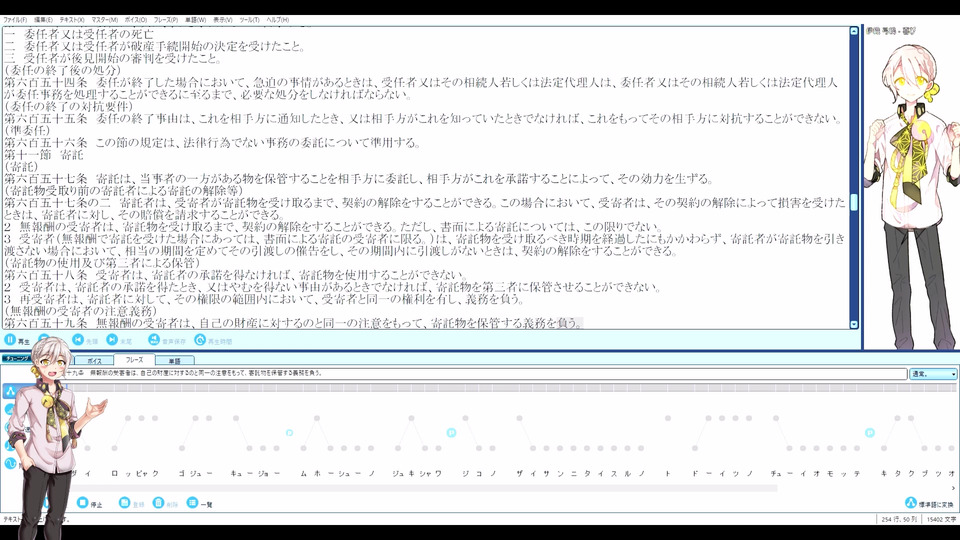960x540 pixels.
Task: Click the line 第六百五十九条 無報酬の受寄者は
Action: (x=292, y=323)
